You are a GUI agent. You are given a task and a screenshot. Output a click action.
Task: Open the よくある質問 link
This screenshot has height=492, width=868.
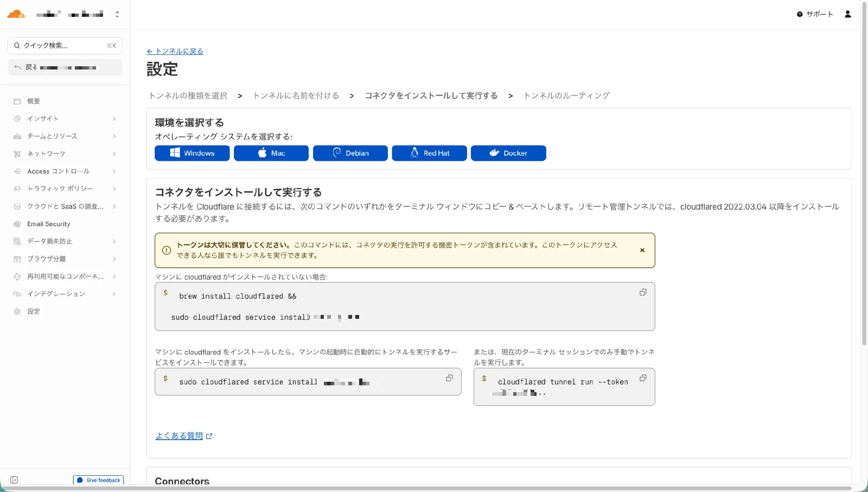tap(179, 435)
